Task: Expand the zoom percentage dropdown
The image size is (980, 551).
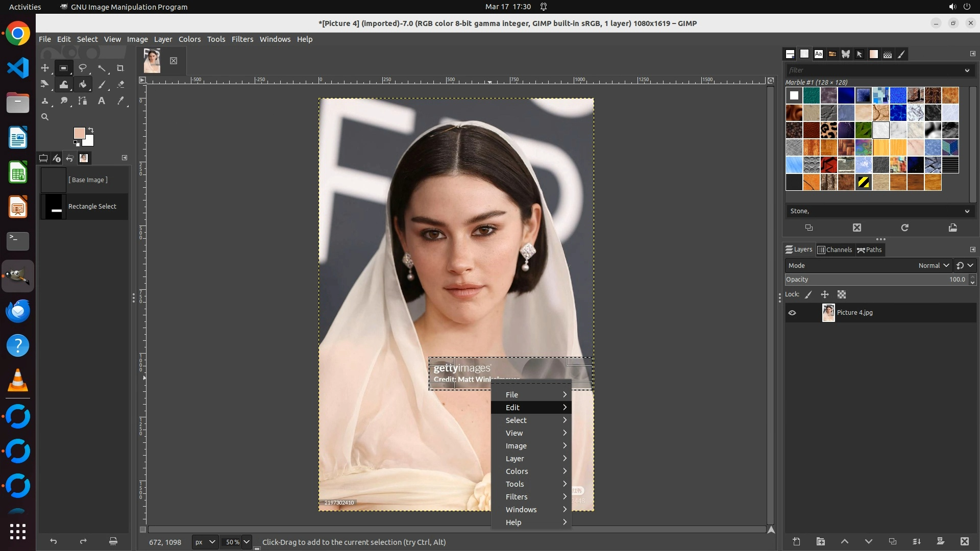Action: (247, 542)
